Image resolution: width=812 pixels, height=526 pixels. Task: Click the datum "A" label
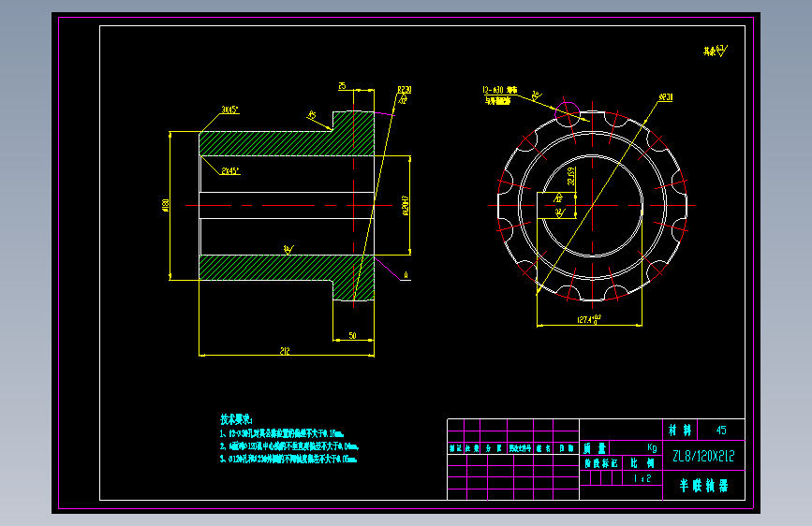click(x=406, y=275)
